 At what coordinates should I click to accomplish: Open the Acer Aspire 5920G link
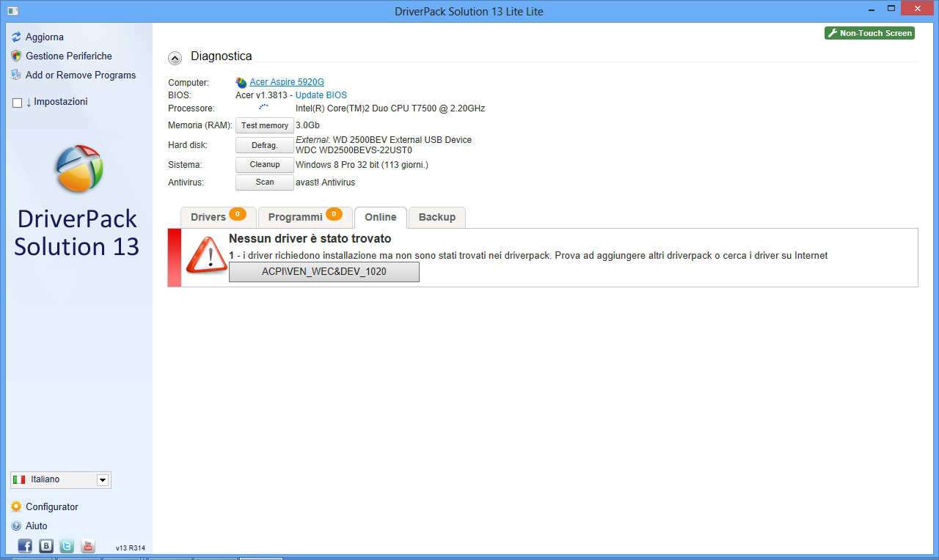tap(287, 82)
